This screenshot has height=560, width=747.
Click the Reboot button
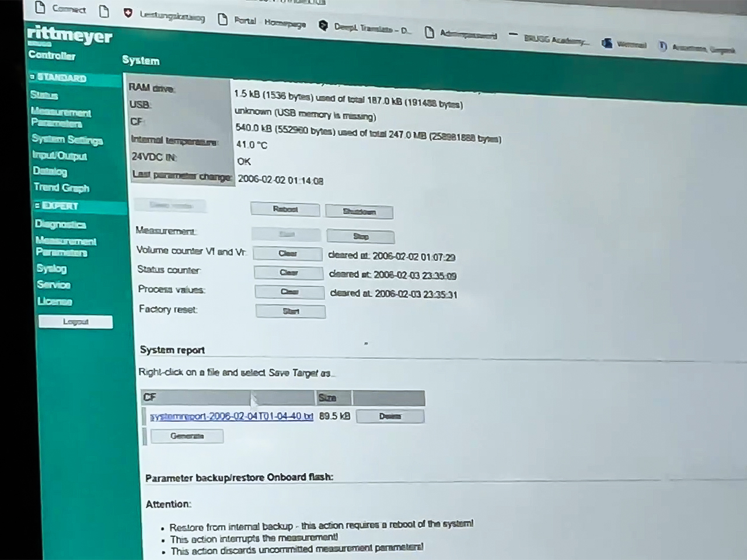coord(285,209)
